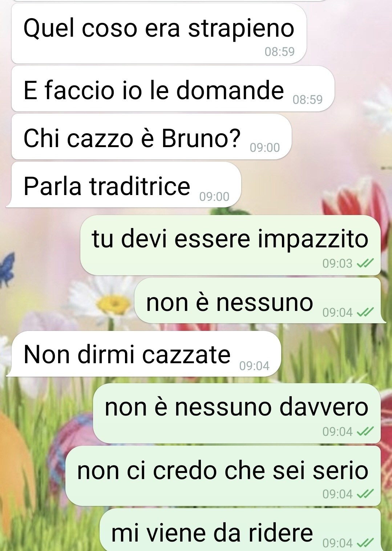Tap the 09:04 timestamp beside 'Non dirmi cazzate'

click(x=254, y=366)
